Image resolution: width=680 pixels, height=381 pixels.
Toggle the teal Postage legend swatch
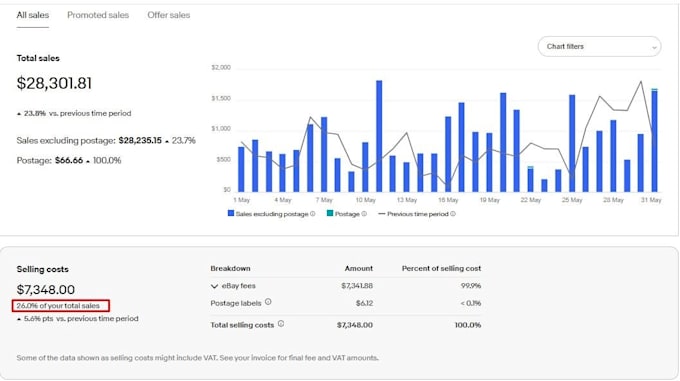[330, 213]
